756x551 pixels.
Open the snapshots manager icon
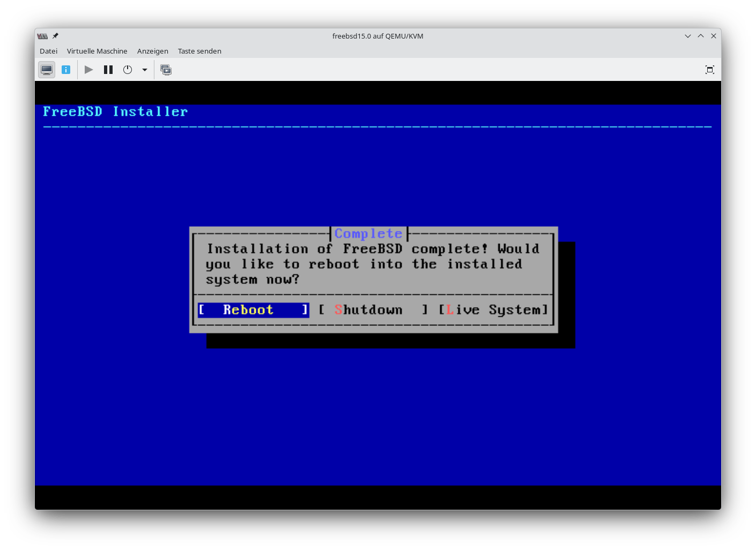point(166,70)
